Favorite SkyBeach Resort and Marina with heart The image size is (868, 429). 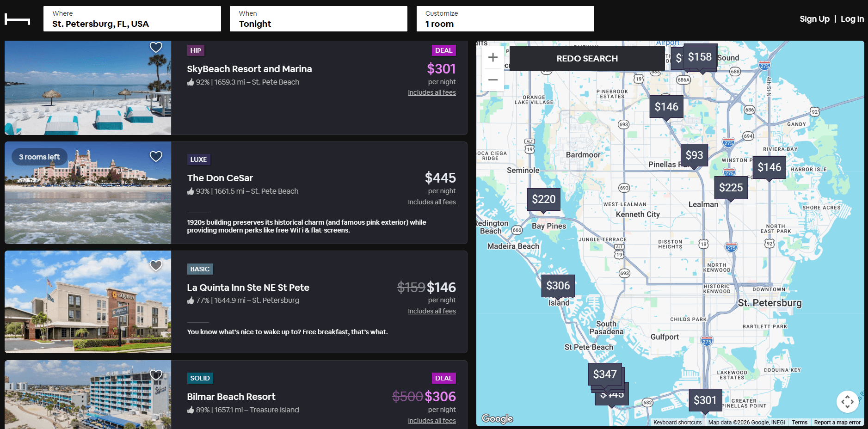point(156,47)
